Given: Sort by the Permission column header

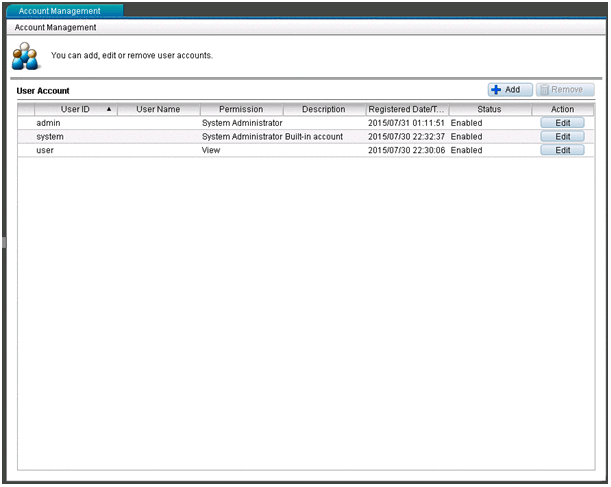Looking at the screenshot, I should 241,109.
